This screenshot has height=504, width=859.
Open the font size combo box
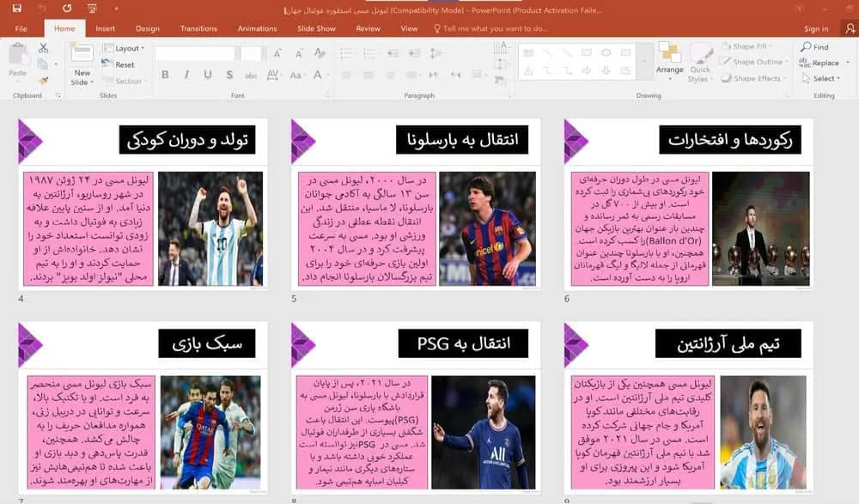[x=253, y=53]
